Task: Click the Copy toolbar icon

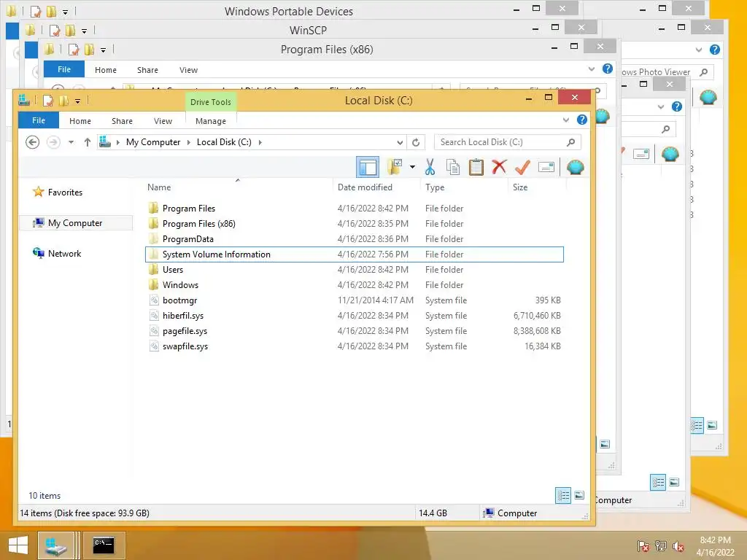Action: click(x=453, y=167)
